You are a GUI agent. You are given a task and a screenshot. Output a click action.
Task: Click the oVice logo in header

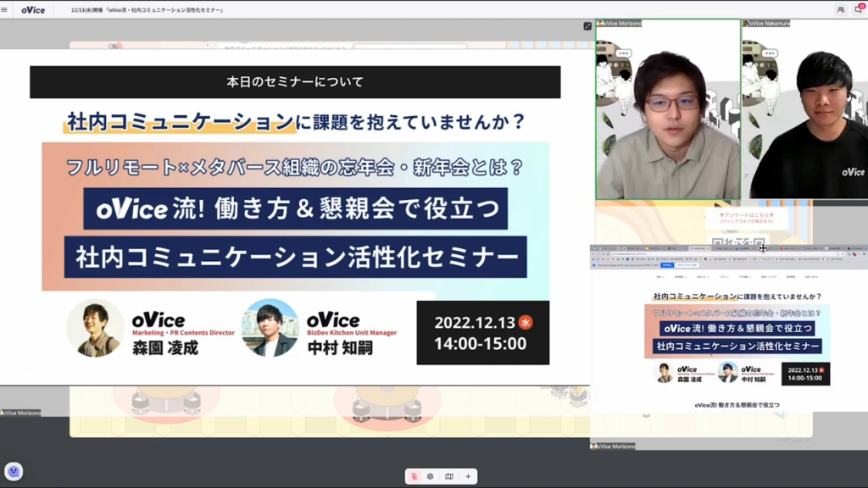[x=33, y=10]
